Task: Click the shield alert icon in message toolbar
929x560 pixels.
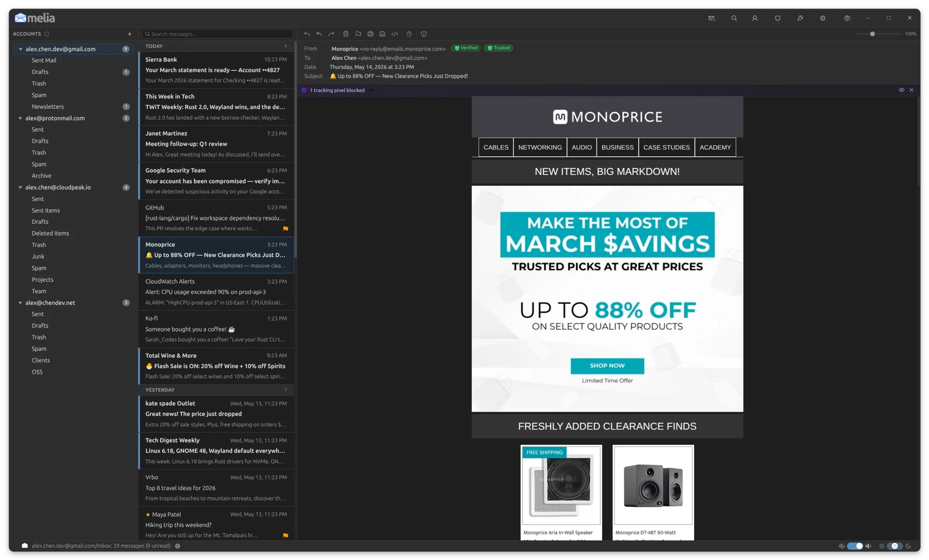Action: 423,34
